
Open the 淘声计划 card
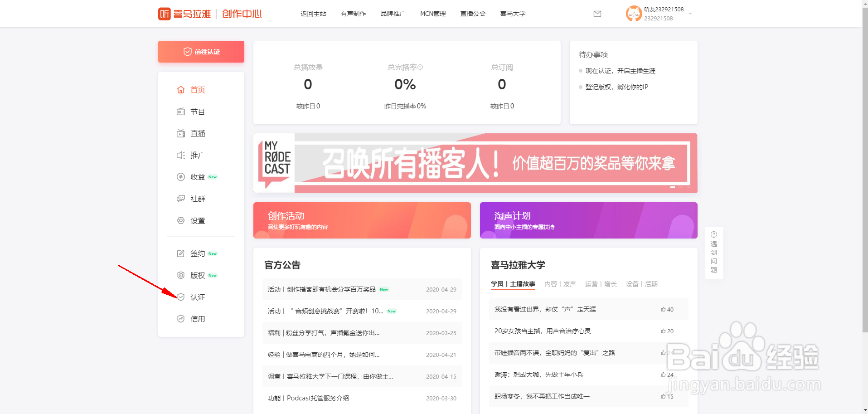tap(589, 220)
